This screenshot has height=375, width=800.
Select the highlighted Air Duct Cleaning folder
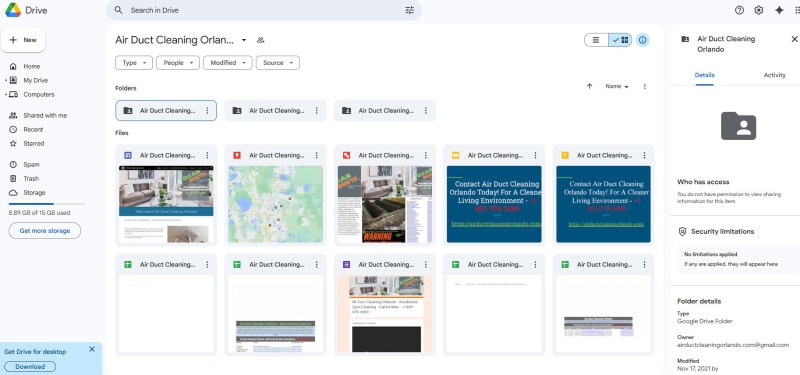point(166,110)
